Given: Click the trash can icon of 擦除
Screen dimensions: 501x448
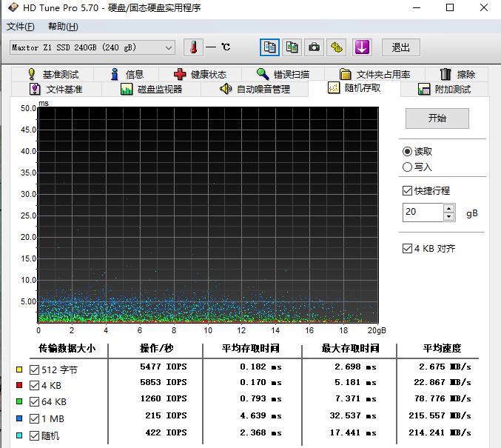Looking at the screenshot, I should coord(445,74).
